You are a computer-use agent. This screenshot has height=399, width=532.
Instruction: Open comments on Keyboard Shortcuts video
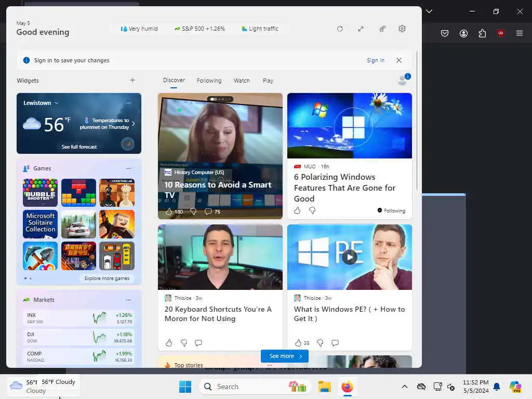coord(198,343)
